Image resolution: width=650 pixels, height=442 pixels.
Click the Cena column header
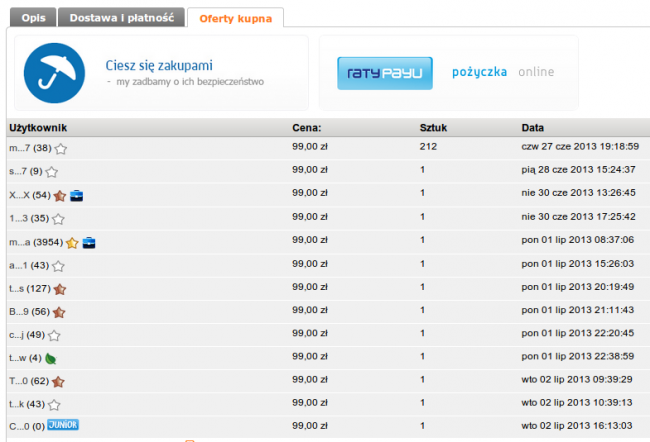pyautogui.click(x=307, y=128)
